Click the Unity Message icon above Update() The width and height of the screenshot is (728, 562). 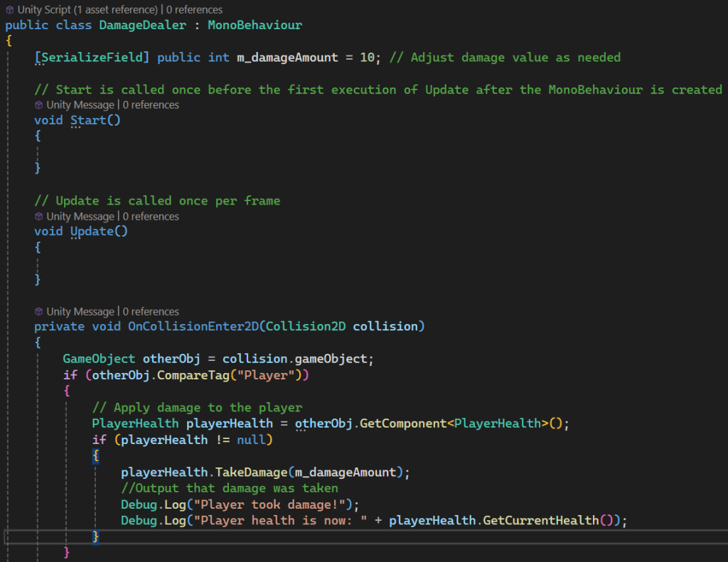click(39, 216)
